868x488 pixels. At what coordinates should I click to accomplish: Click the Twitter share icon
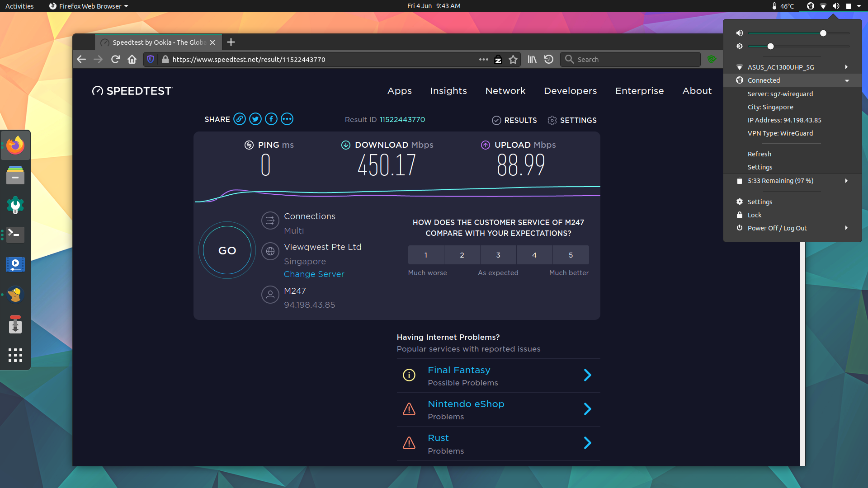click(x=255, y=119)
